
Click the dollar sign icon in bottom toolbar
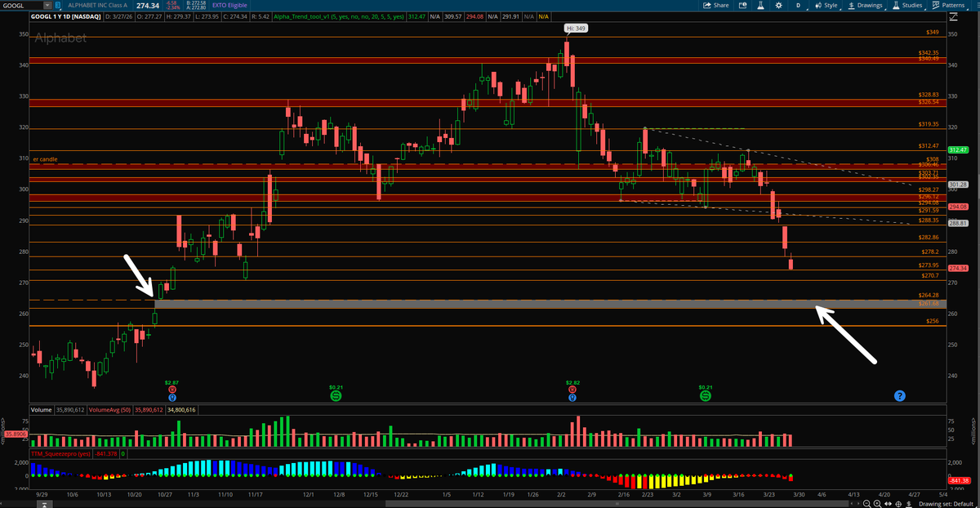click(909, 503)
